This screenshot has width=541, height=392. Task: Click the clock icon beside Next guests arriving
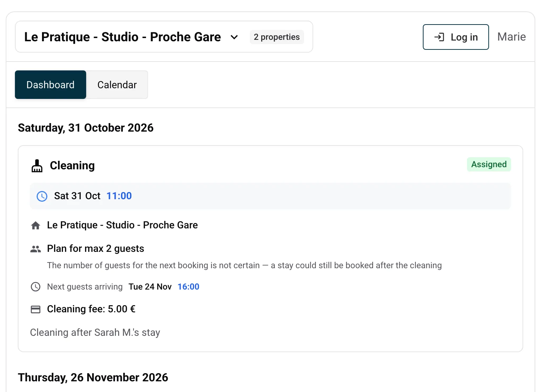(x=36, y=287)
